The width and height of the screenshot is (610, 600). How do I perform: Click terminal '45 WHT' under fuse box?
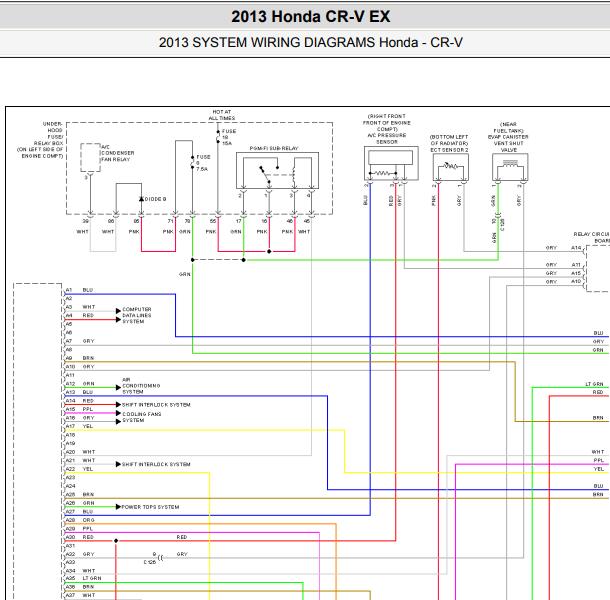(x=304, y=226)
